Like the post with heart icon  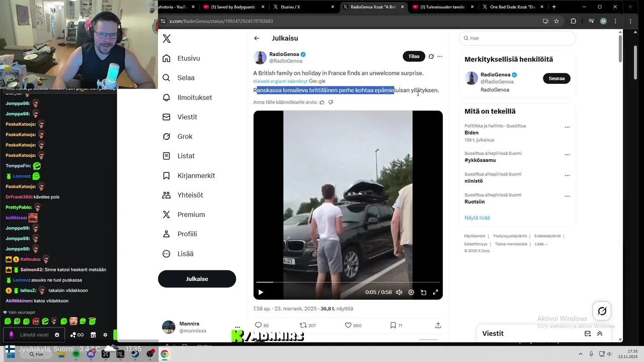point(348,325)
